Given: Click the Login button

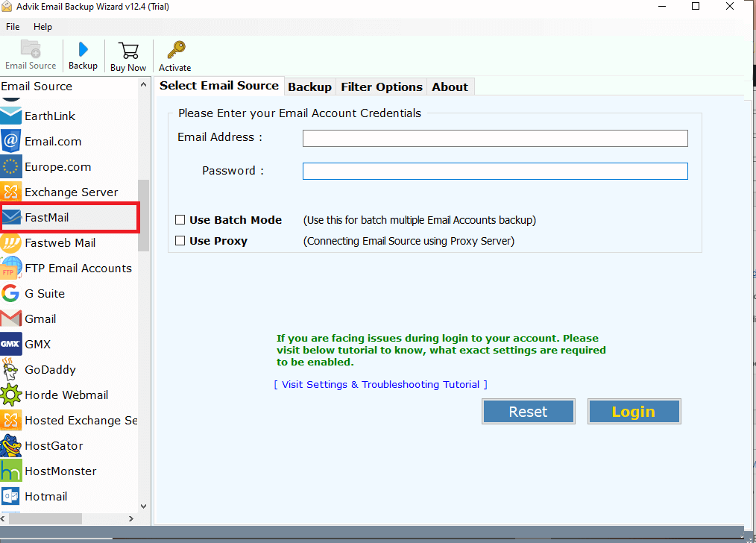Looking at the screenshot, I should (634, 411).
